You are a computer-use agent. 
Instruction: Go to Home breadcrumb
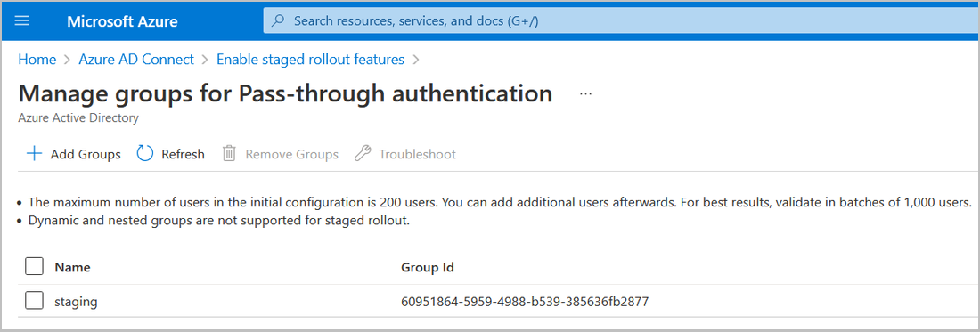pos(37,60)
